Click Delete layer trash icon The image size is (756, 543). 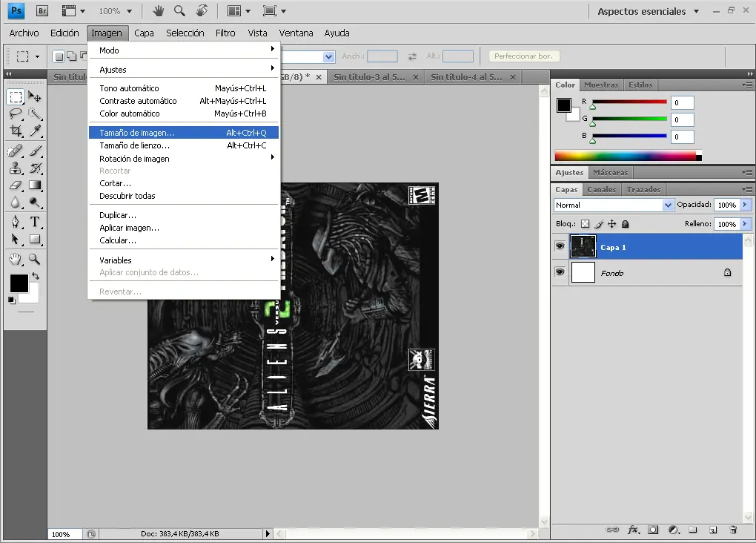click(x=733, y=530)
